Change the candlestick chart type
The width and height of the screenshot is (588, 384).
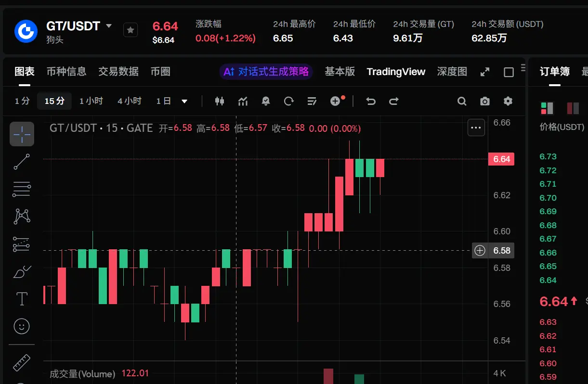tap(220, 101)
